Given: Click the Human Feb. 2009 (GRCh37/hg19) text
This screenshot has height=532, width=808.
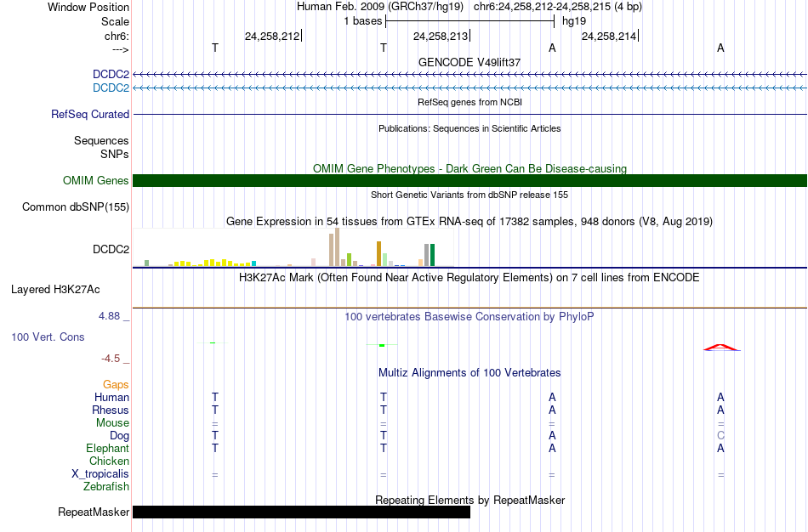Looking at the screenshot, I should [x=380, y=7].
